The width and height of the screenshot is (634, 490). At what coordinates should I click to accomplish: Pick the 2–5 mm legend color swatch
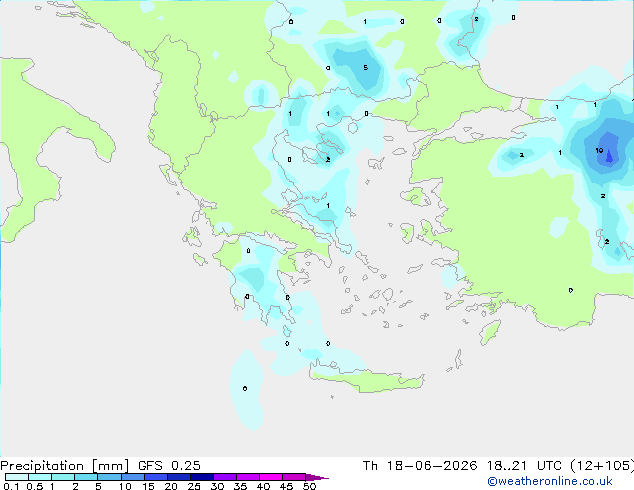[86, 477]
